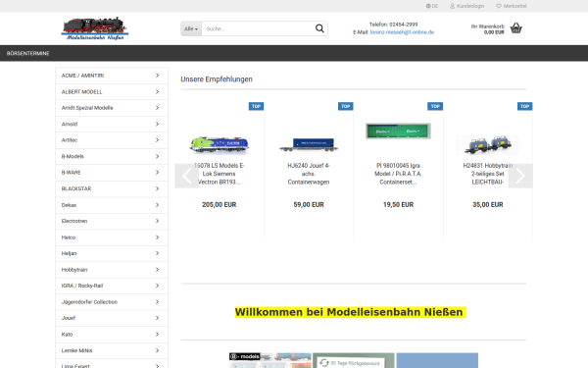Open product 16078 LS Models E-Lok title
This screenshot has width=588, height=368.
click(219, 174)
